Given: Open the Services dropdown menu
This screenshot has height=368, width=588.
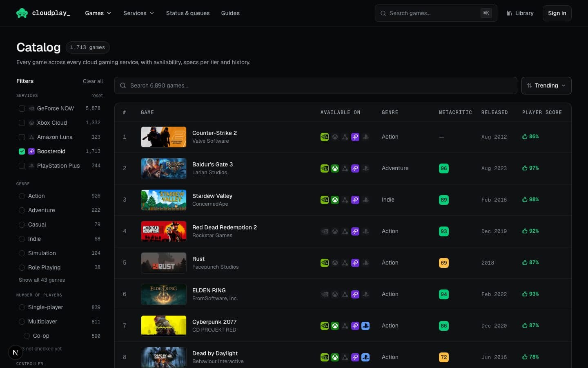Looking at the screenshot, I should click(x=139, y=13).
